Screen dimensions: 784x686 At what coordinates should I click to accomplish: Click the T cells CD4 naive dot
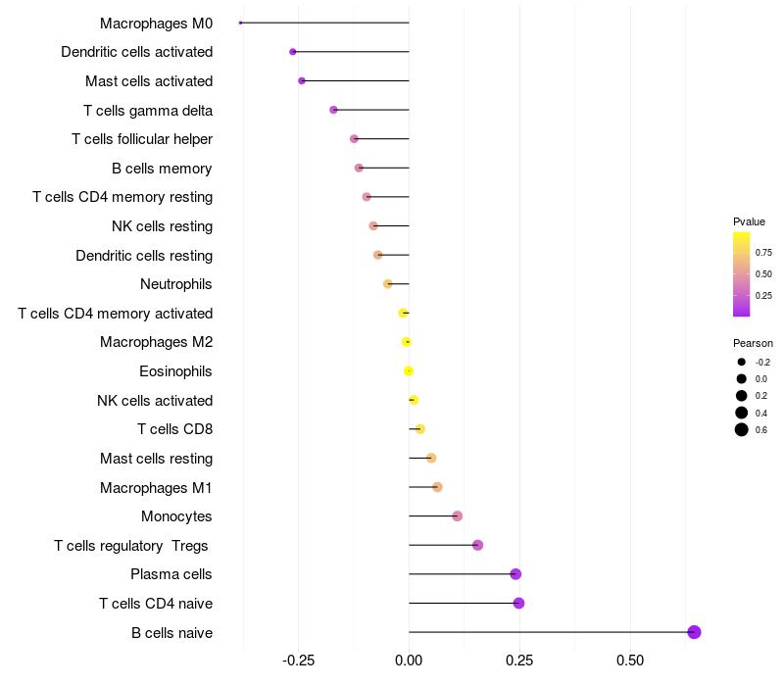tap(518, 603)
